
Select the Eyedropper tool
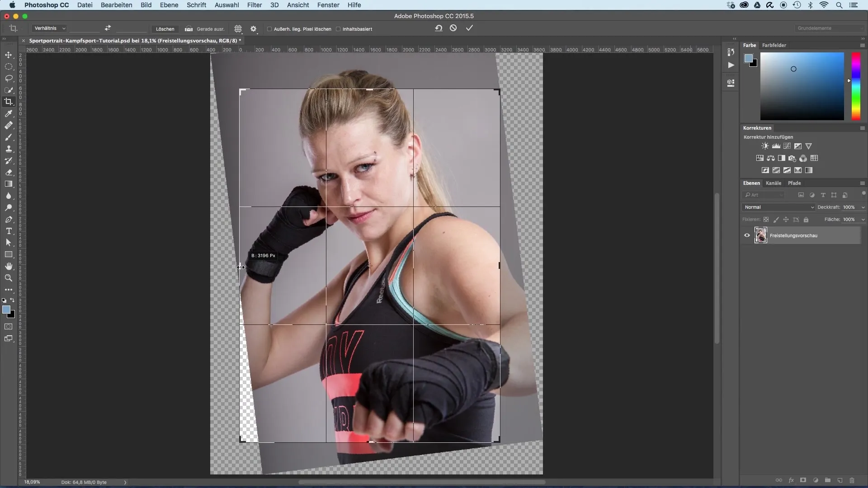pyautogui.click(x=9, y=113)
